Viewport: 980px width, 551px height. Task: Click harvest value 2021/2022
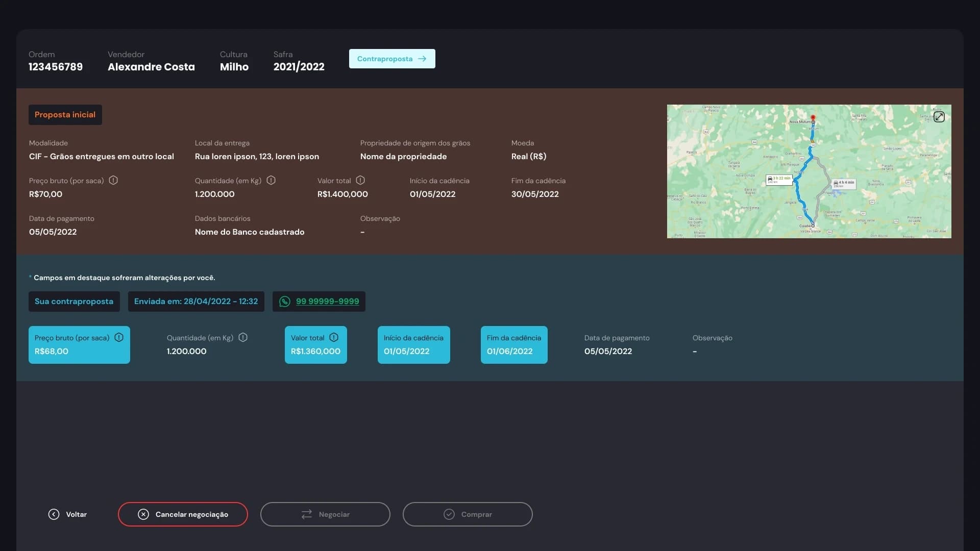[x=299, y=67]
